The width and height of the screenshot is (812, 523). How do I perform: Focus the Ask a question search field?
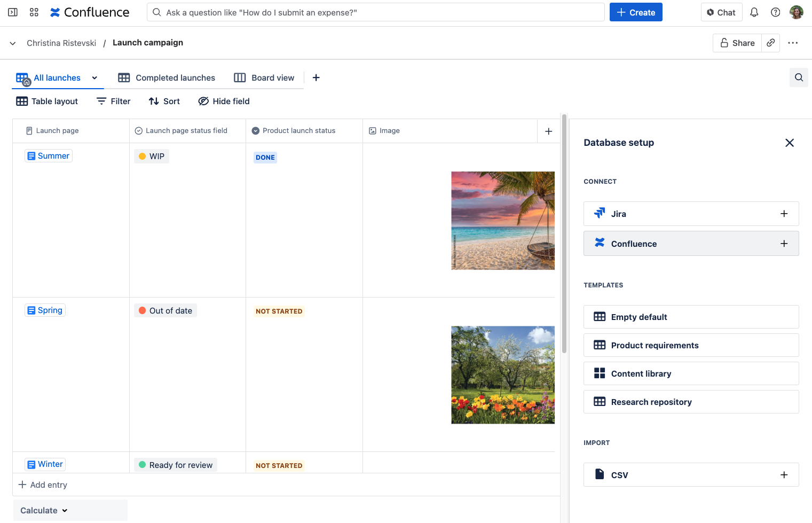pyautogui.click(x=376, y=12)
